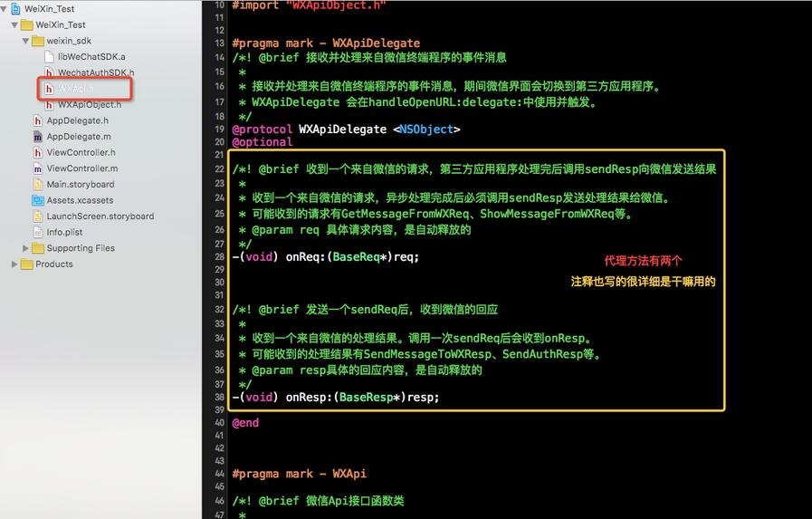Select the Products folder label
Image resolution: width=812 pixels, height=519 pixels.
point(53,264)
